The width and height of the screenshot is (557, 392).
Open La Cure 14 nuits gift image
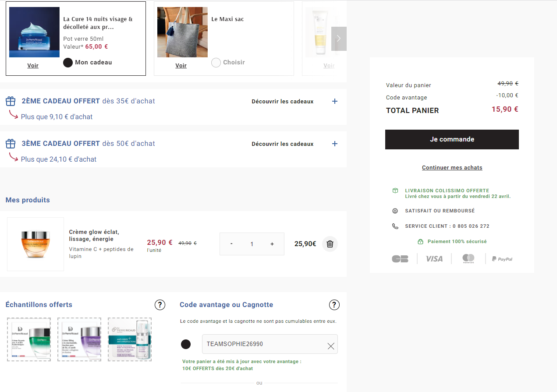tap(34, 32)
